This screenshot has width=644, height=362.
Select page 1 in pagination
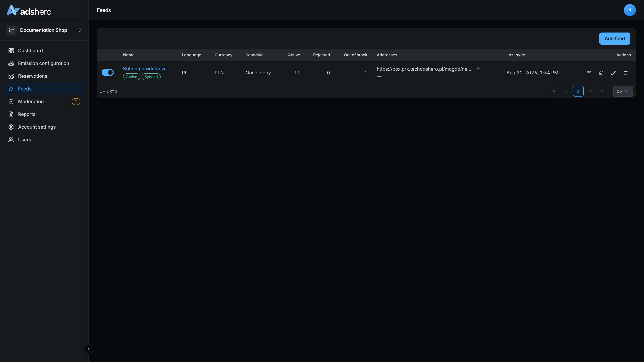578,91
